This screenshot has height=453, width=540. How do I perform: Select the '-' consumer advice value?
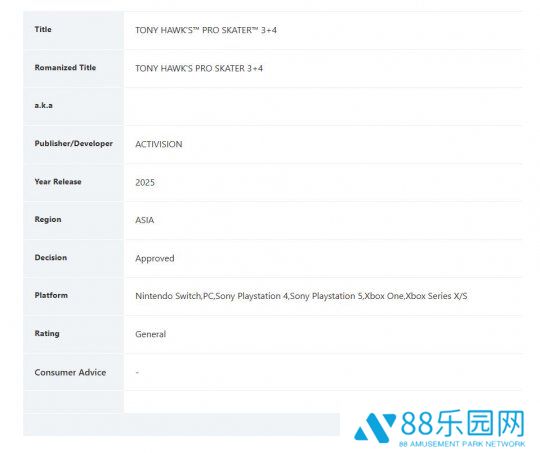137,372
